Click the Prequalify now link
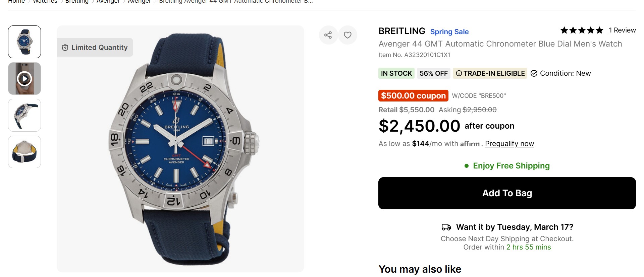 pos(509,144)
